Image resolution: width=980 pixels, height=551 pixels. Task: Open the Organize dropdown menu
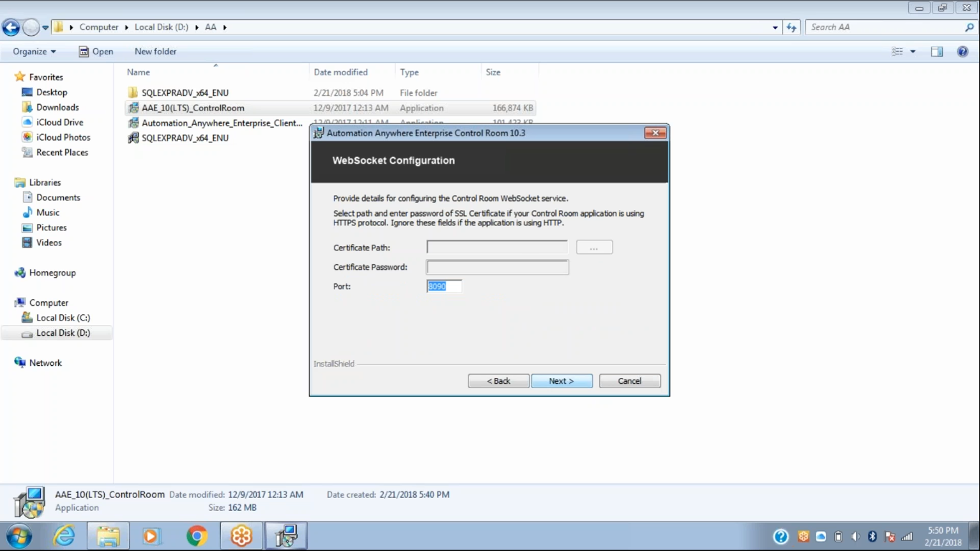(x=34, y=52)
